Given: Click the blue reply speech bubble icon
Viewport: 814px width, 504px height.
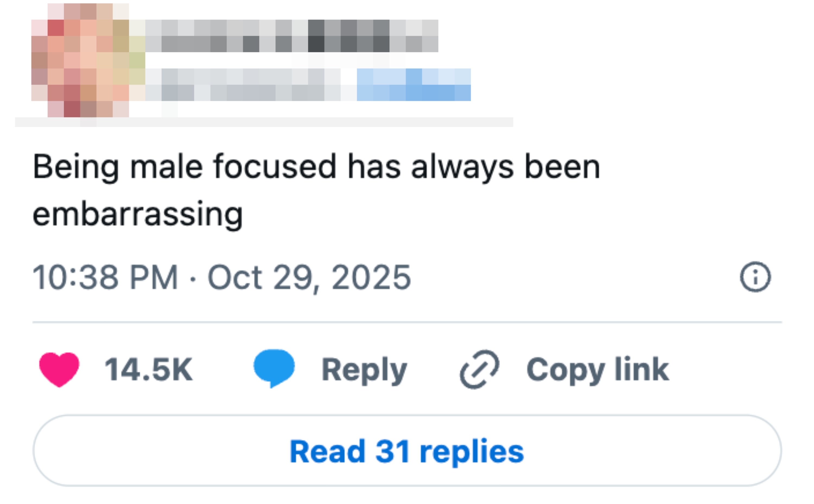Looking at the screenshot, I should coord(274,368).
